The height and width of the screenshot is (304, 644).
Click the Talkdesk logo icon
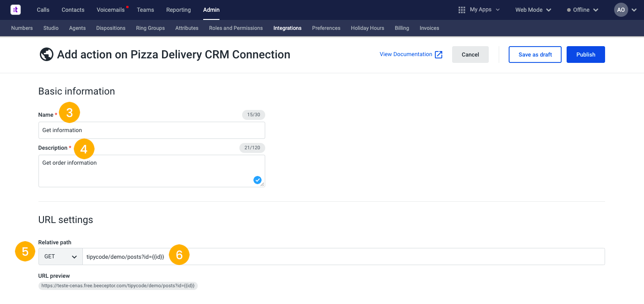[x=15, y=9]
